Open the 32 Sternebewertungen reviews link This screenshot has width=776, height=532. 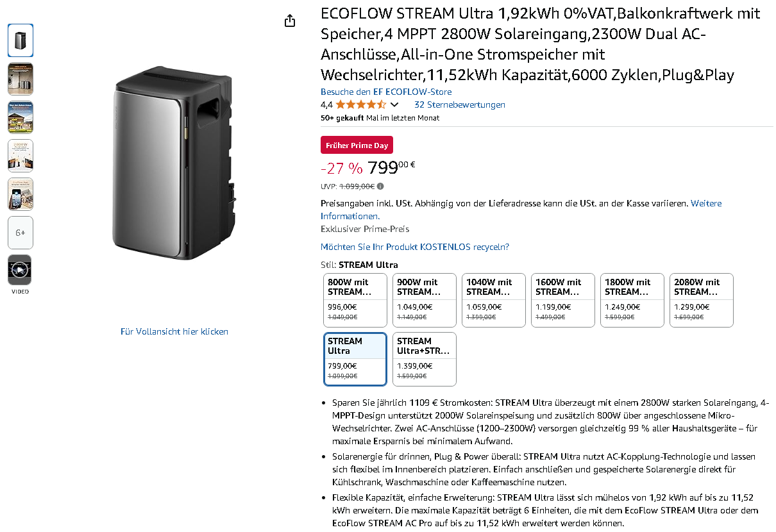(460, 104)
